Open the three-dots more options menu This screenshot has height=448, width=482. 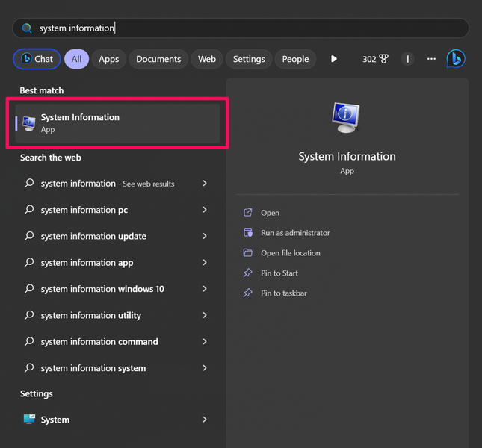point(431,59)
